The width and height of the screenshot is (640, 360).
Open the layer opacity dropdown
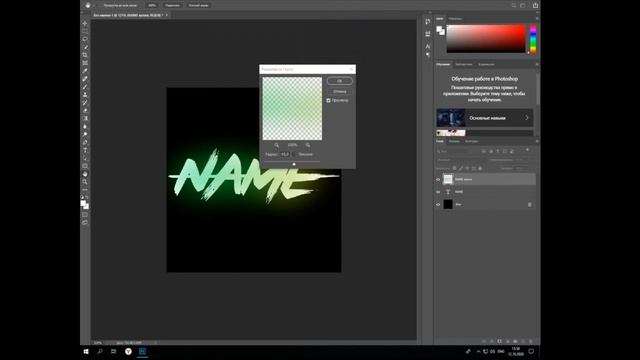(521, 160)
